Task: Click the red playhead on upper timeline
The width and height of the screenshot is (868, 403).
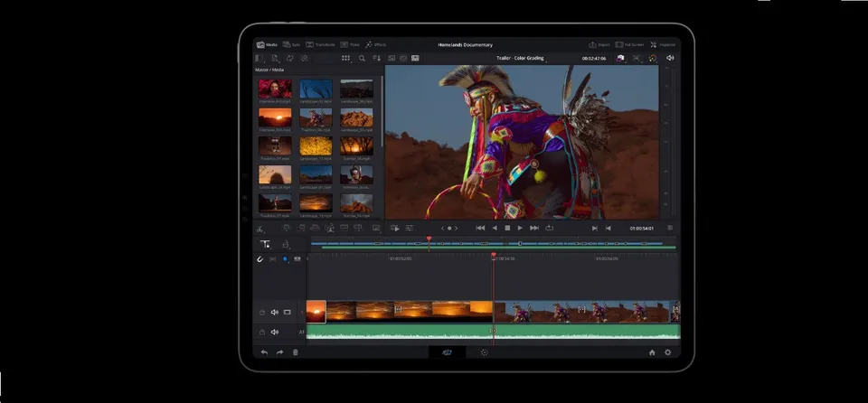Action: [429, 239]
